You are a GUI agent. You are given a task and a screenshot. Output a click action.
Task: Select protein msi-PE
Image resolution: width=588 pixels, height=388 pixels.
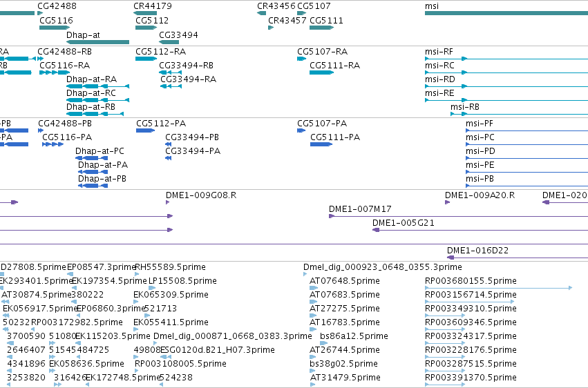[527, 172]
